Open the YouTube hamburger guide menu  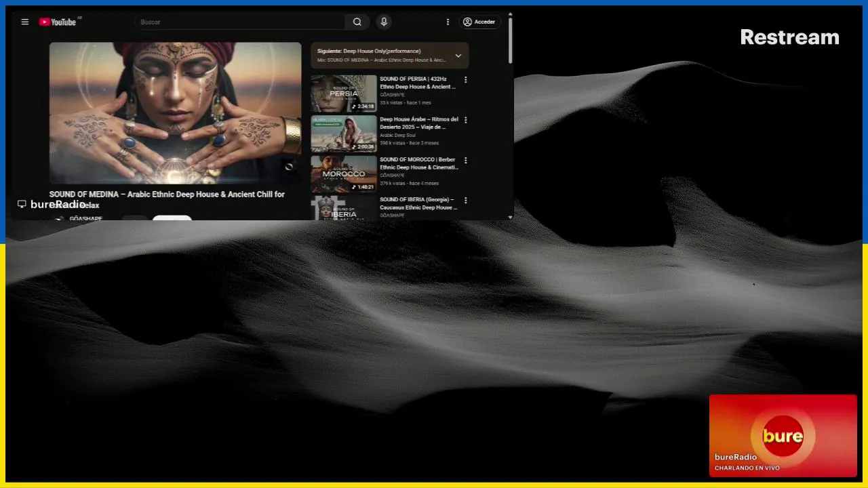(x=25, y=22)
